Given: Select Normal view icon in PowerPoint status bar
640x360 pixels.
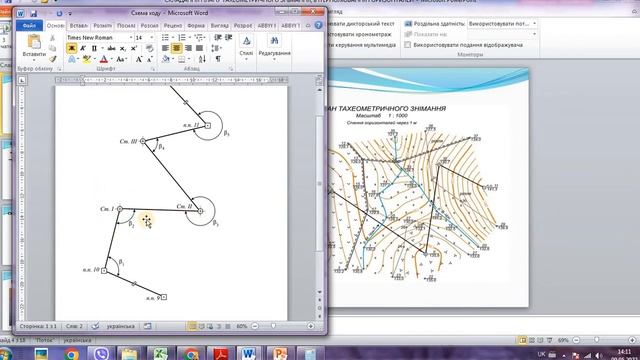Looking at the screenshot, I should pyautogui.click(x=522, y=340).
